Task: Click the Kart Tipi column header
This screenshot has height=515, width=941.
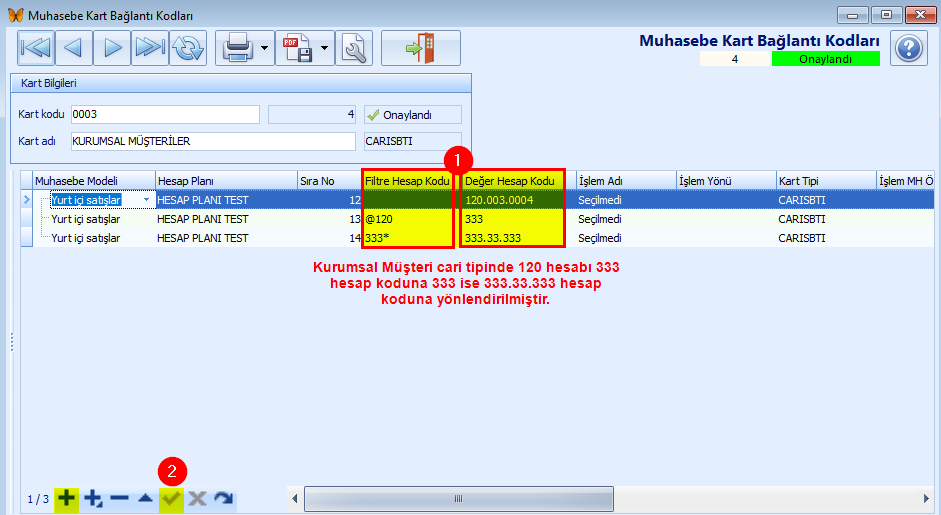Action: [826, 181]
